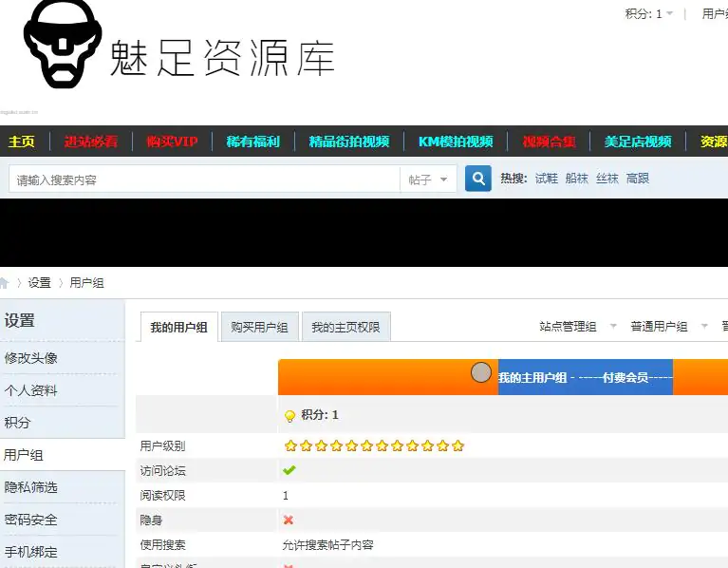Open 密码安全 in settings sidebar
Viewport: 728px width, 568px height.
tap(30, 520)
